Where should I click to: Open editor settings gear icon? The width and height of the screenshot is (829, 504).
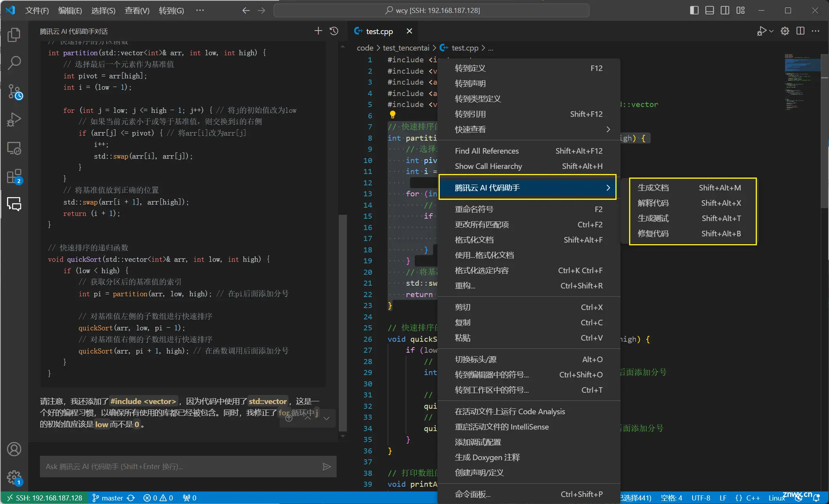point(785,31)
